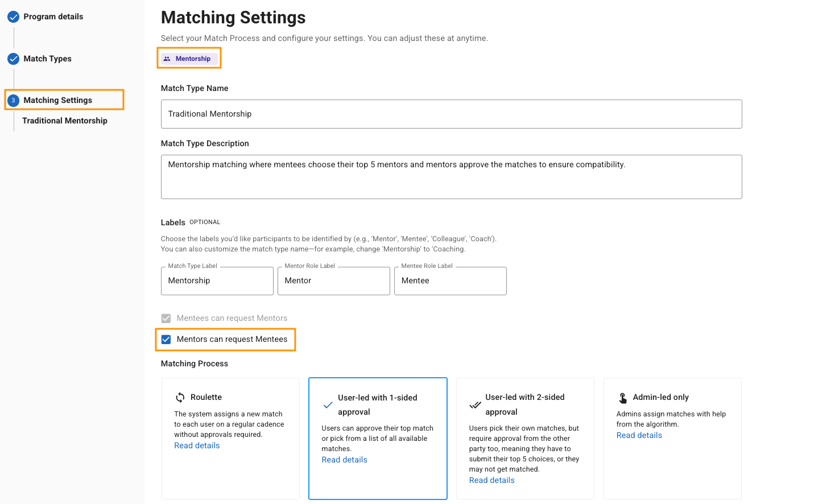
Task: Focus the Match Type Description text area
Action: coord(451,177)
